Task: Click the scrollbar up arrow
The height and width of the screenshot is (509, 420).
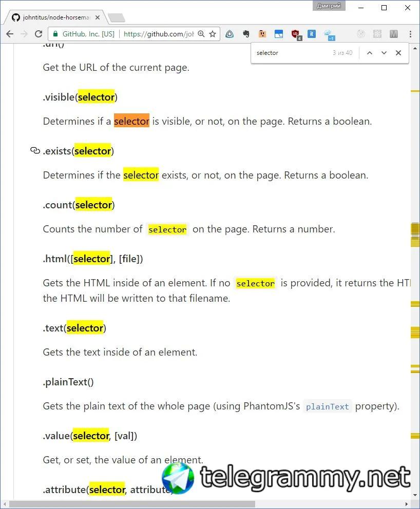Action: click(x=415, y=48)
